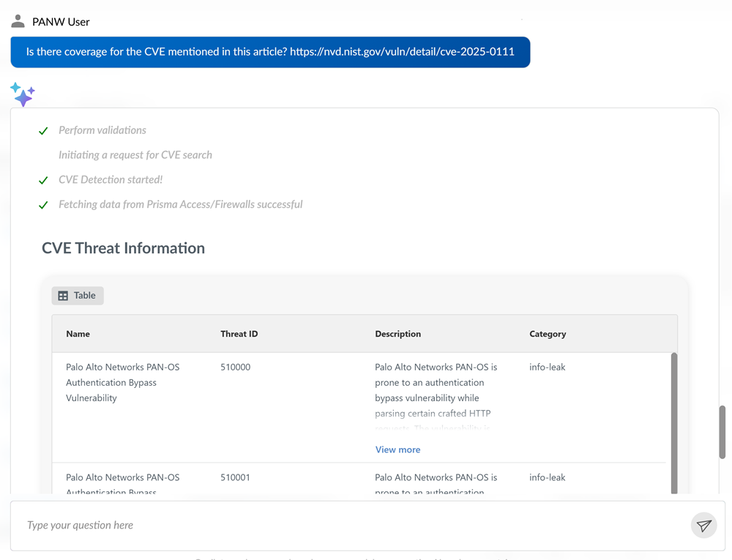The image size is (732, 560).
Task: Click the chat page scrollbar thumb
Action: (722, 432)
